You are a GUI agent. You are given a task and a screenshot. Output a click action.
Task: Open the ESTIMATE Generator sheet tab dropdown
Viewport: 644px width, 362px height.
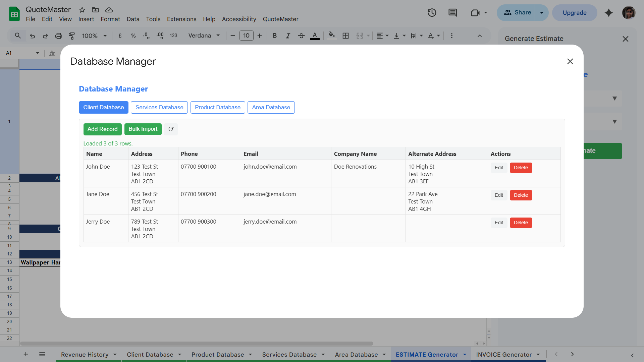click(x=465, y=354)
